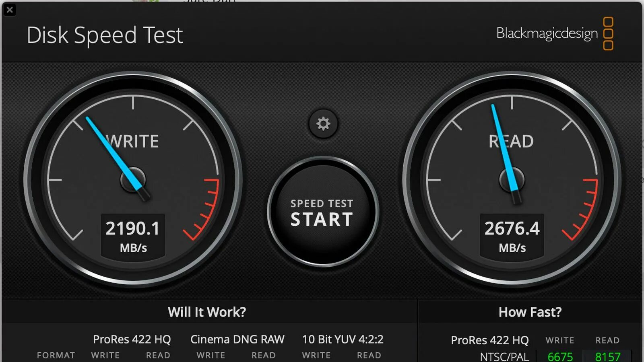This screenshot has width=644, height=362.
Task: Click the FORMAT column label
Action: 56,356
